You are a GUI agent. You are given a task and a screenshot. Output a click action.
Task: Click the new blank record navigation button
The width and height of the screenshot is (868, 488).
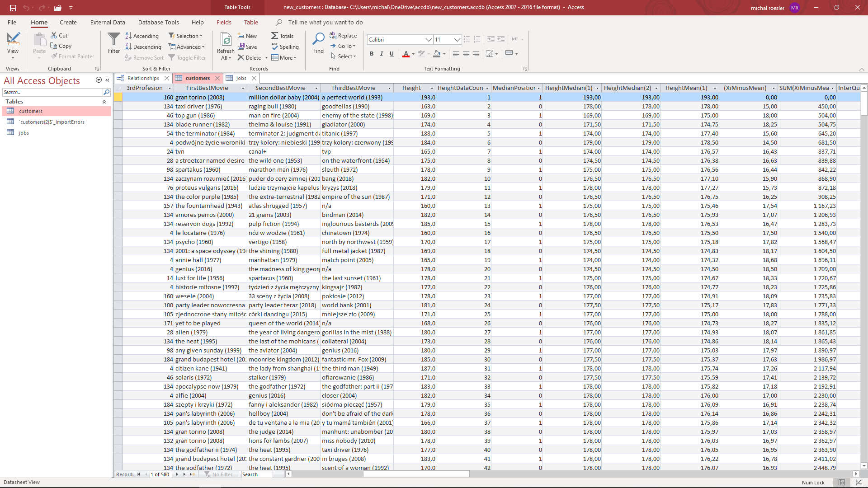click(193, 474)
